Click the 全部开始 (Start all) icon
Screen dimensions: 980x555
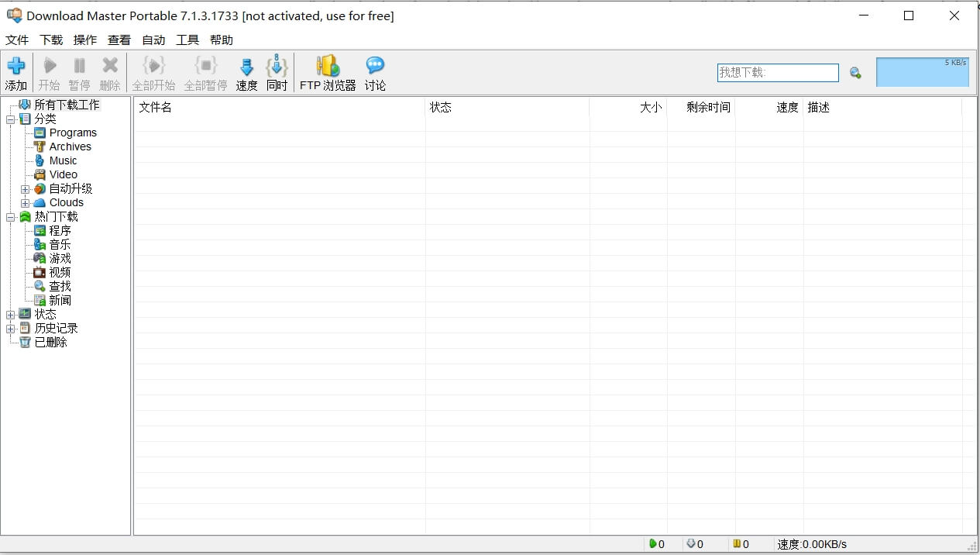click(x=153, y=65)
